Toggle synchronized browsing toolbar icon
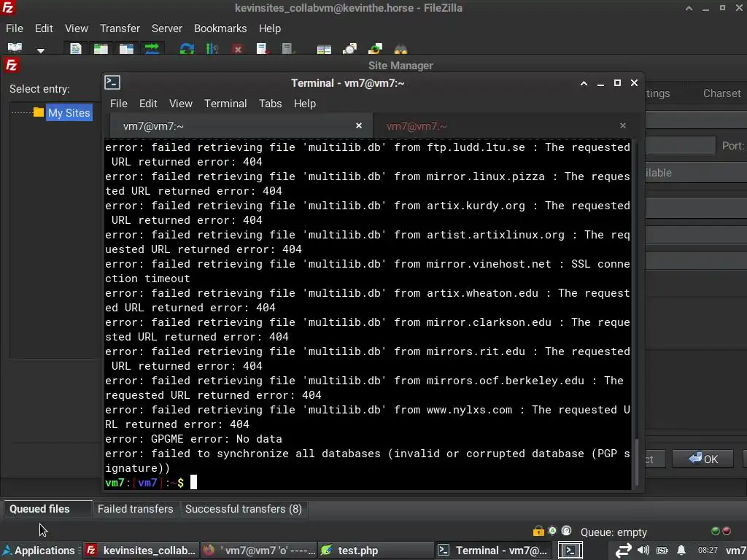 pos(376,49)
